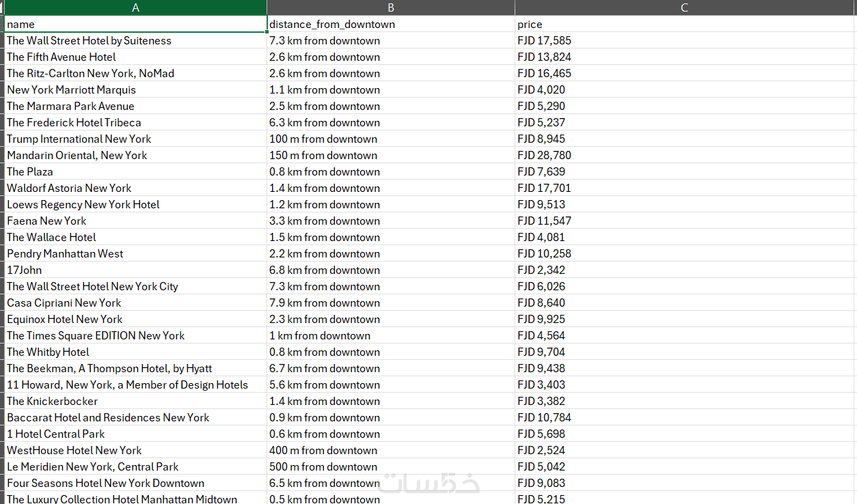857x504 pixels.
Task: Select The Wall Street Hotel New York City cell
Action: pyautogui.click(x=135, y=286)
